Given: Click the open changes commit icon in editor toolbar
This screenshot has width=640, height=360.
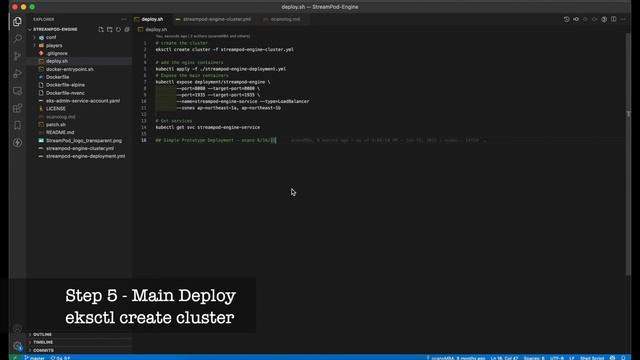Looking at the screenshot, I should coord(576,19).
